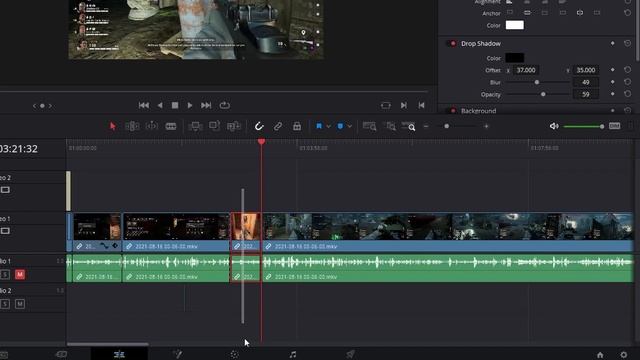Switch to the Color page tab
The height and width of the screenshot is (360, 640).
234,354
